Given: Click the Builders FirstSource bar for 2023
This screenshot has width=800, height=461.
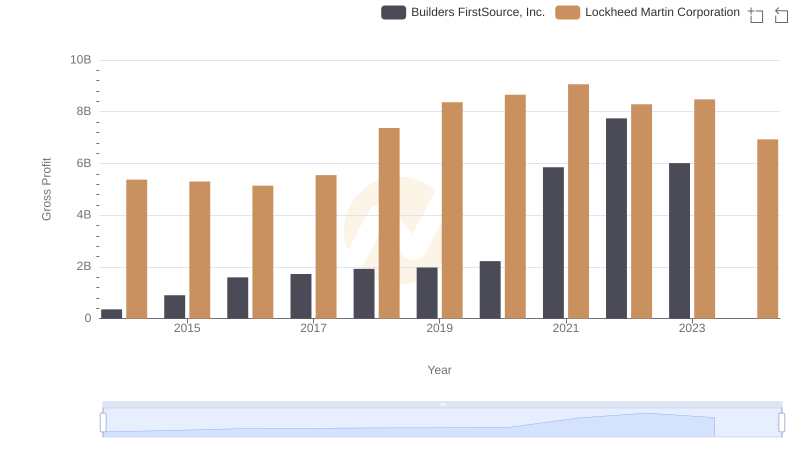Looking at the screenshot, I should pos(680,241).
